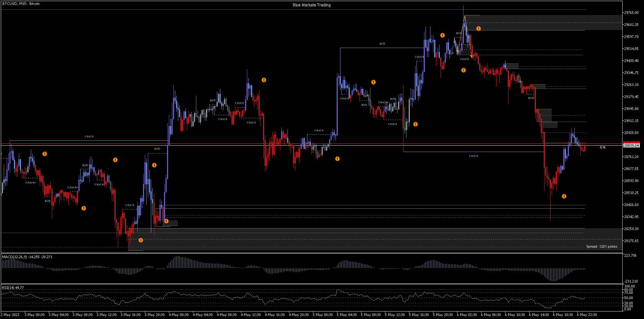Click the current price tag 28839.24
The height and width of the screenshot is (319, 644).
631,145
